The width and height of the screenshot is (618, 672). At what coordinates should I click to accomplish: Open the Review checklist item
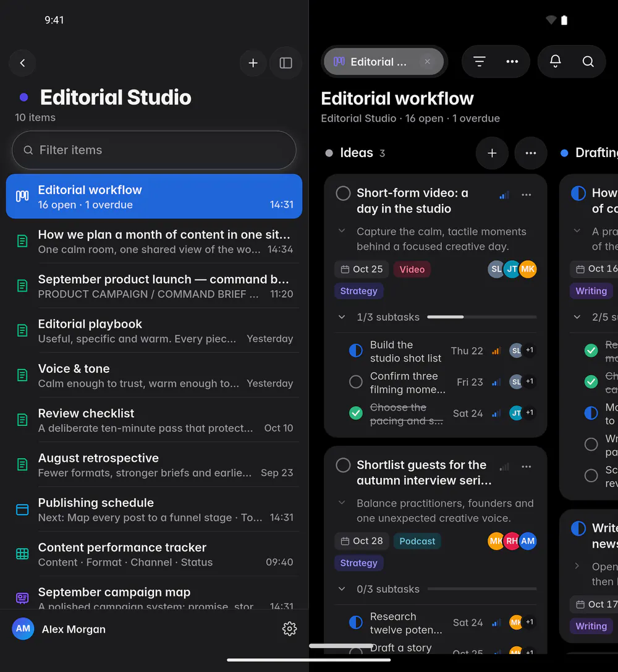coord(154,420)
